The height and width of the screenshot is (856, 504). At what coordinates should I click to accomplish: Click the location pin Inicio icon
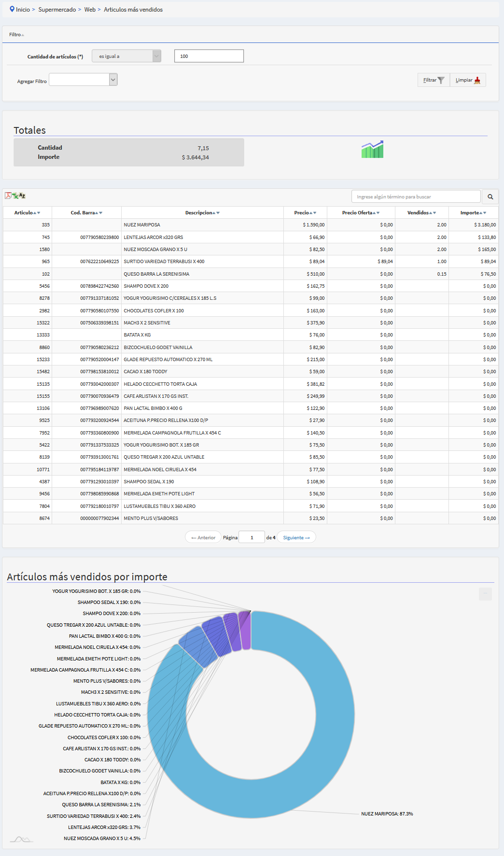tap(12, 9)
